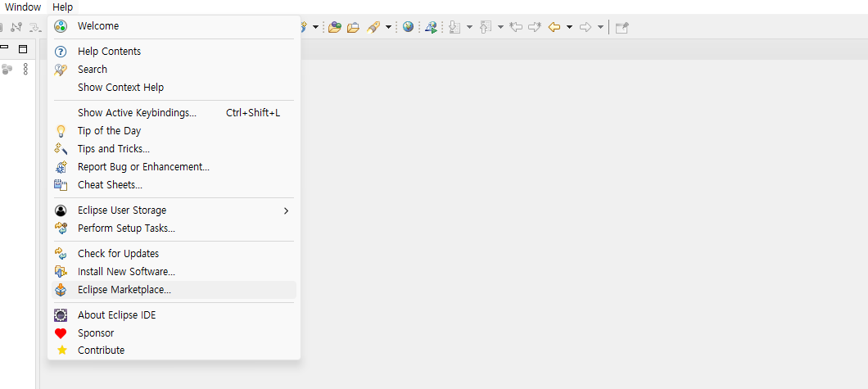The width and height of the screenshot is (868, 389).
Task: Open Help Contents from the menu
Action: coord(174,52)
